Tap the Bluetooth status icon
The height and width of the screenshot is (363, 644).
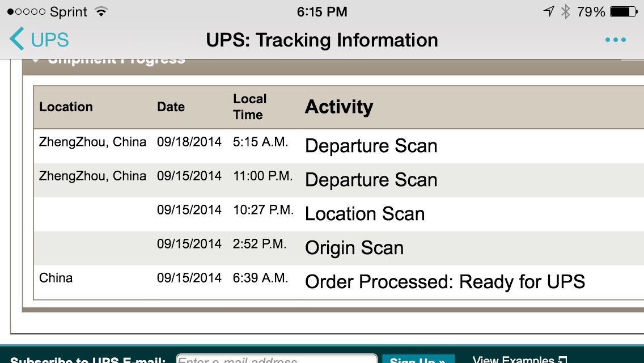click(x=566, y=11)
